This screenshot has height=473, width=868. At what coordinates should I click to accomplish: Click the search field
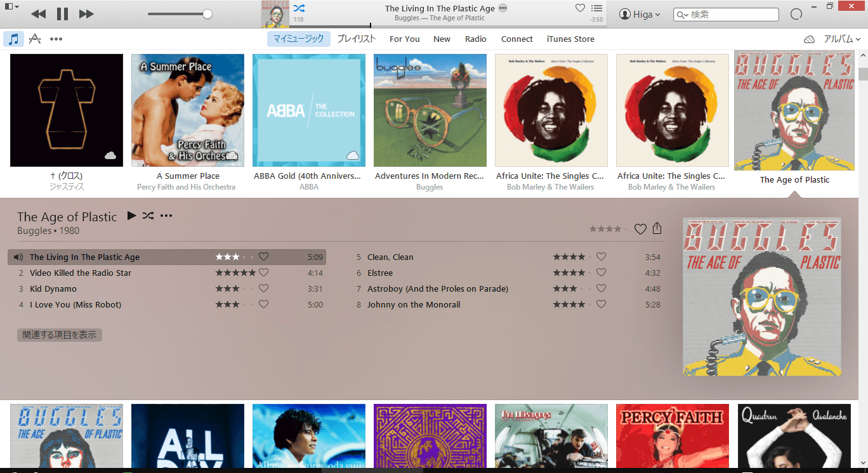pos(726,15)
